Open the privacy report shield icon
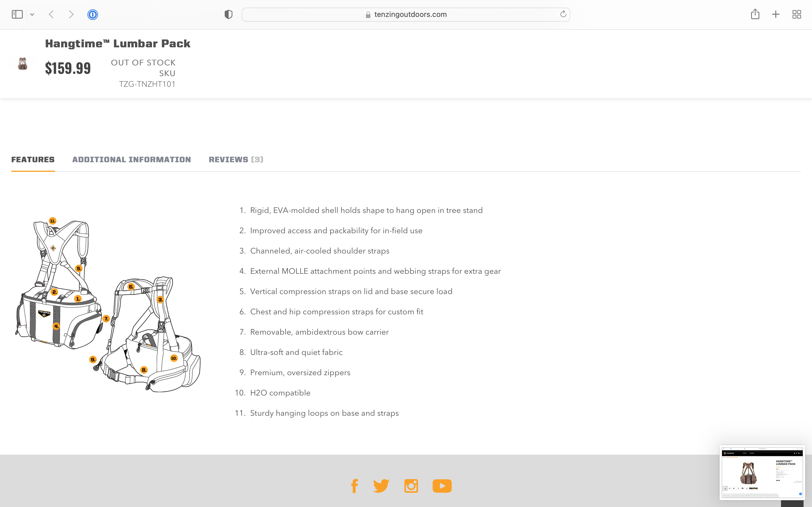 (228, 14)
